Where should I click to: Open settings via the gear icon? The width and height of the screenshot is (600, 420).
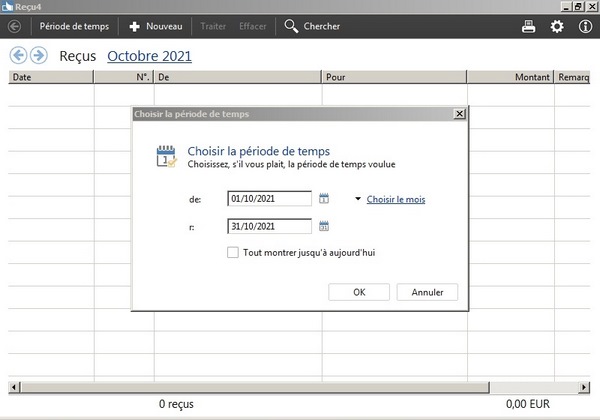557,26
